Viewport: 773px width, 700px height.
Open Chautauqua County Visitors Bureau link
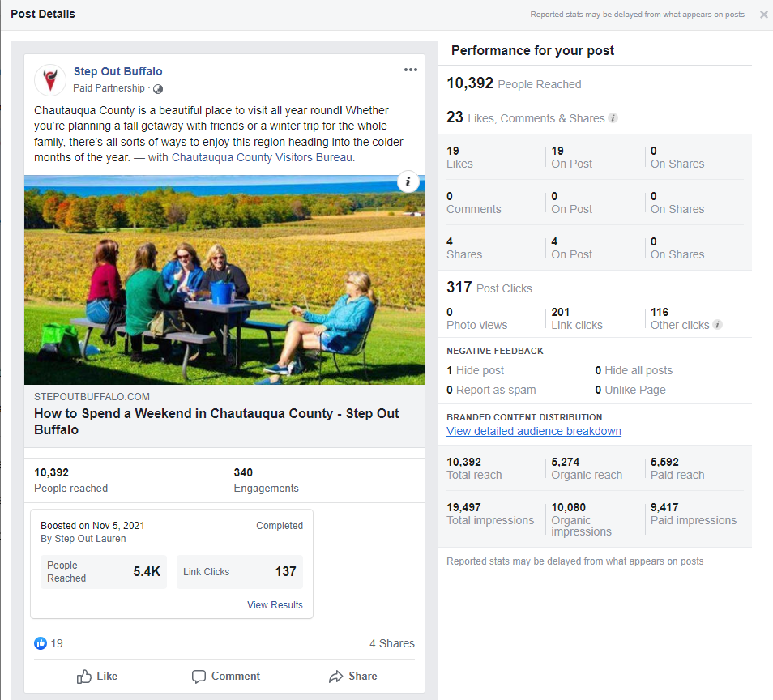(x=262, y=157)
